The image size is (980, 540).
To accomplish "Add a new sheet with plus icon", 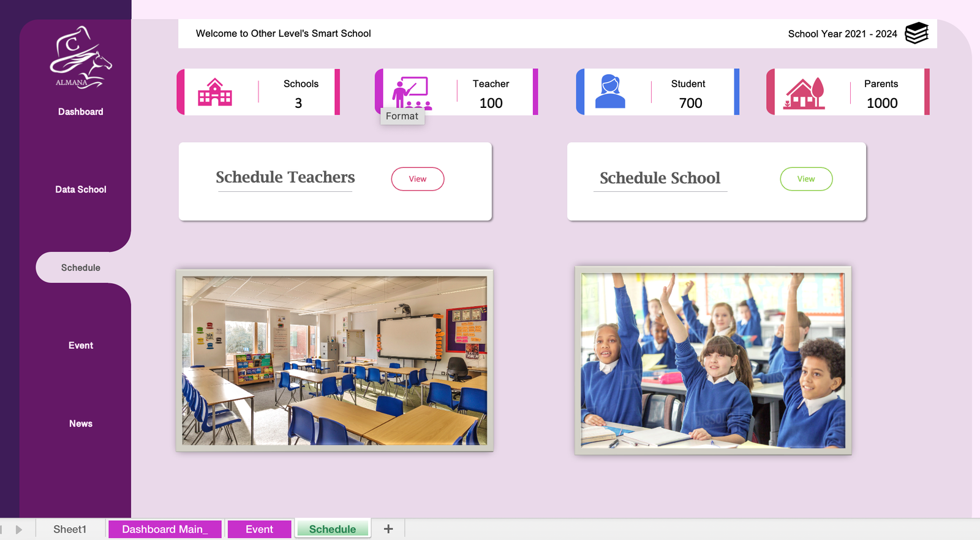I will [x=388, y=529].
